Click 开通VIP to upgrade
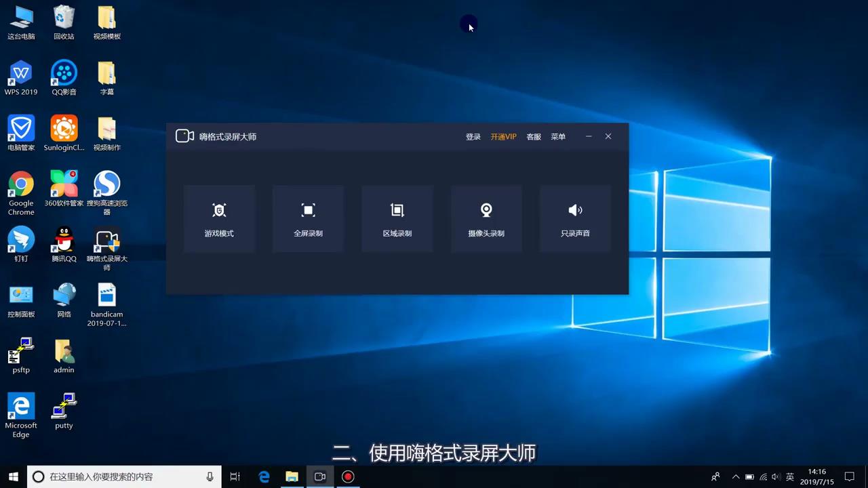Viewport: 868px width, 488px height. (x=504, y=137)
